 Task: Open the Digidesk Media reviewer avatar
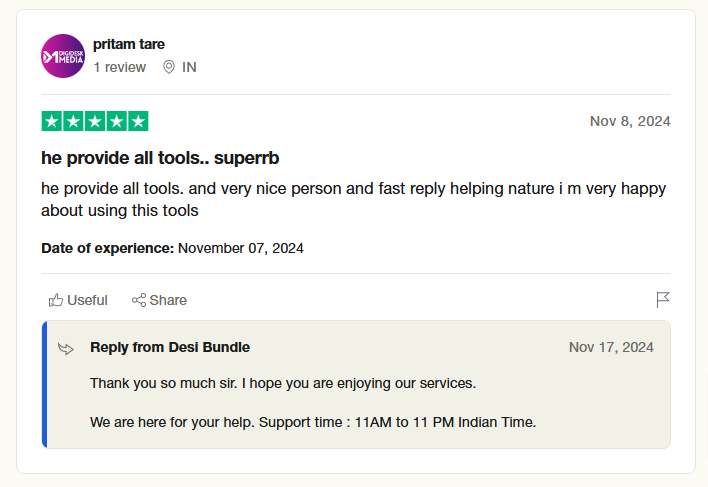pos(62,56)
